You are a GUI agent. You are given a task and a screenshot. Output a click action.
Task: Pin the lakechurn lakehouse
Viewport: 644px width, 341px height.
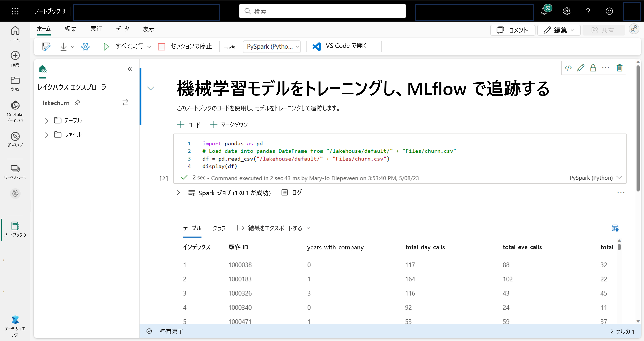(x=77, y=102)
